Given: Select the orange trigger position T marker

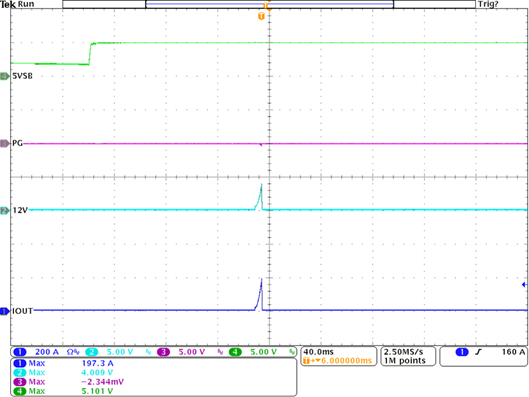Looking at the screenshot, I should click(x=261, y=16).
